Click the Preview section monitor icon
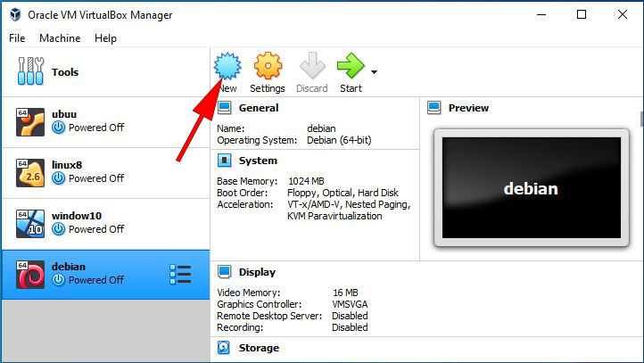644x363 pixels. click(x=434, y=108)
